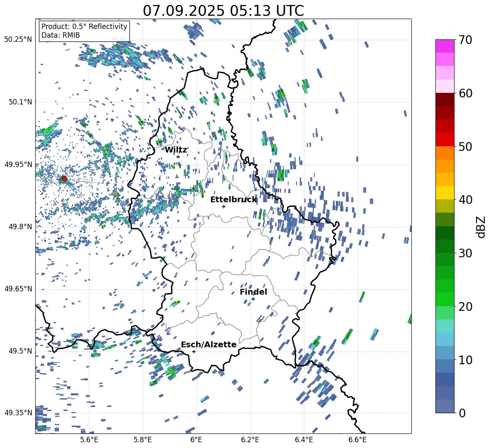
Task: Click the dBZ colorbar axis label
Action: click(x=481, y=227)
